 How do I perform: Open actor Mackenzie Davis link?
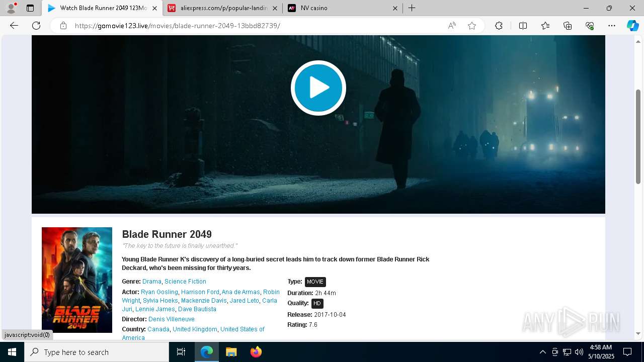204,301
